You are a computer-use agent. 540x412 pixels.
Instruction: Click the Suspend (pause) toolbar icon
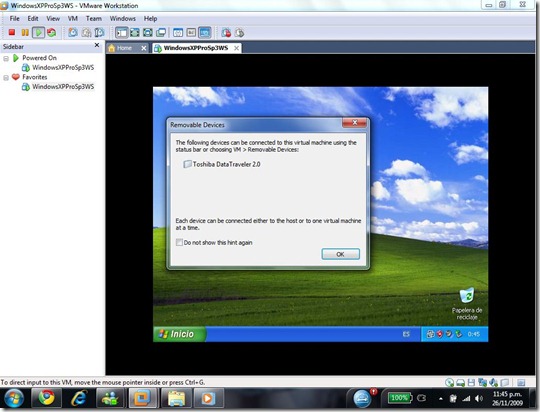25,32
